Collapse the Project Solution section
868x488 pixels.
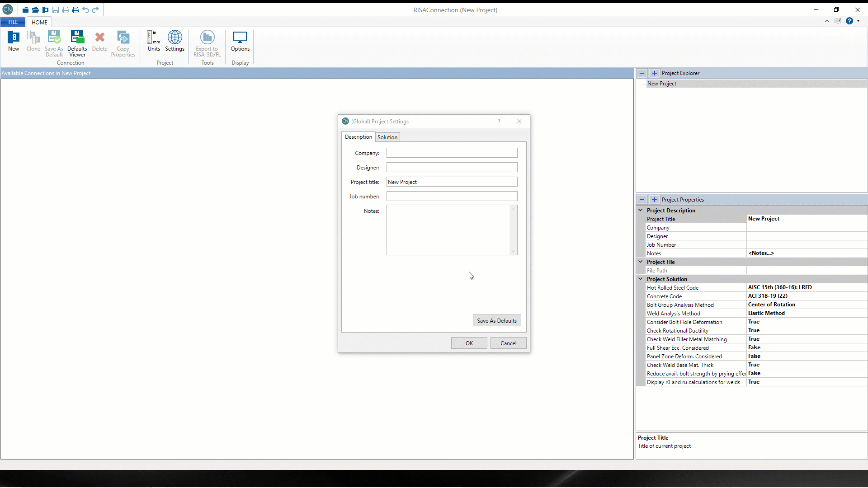(x=641, y=279)
